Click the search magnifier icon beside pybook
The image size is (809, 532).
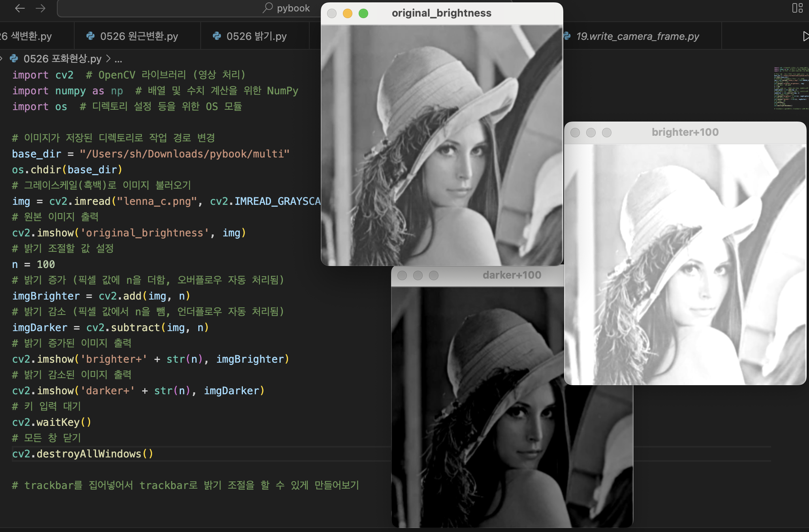click(268, 7)
